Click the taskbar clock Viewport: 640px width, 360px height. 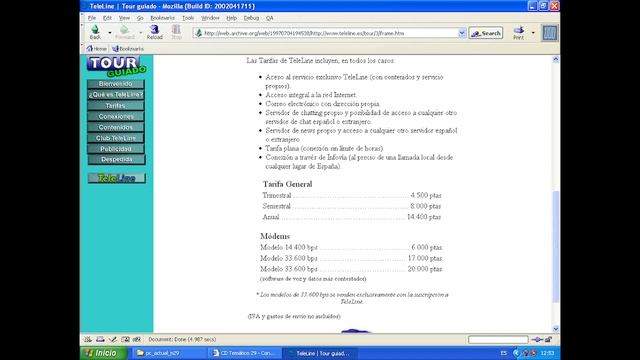point(547,353)
